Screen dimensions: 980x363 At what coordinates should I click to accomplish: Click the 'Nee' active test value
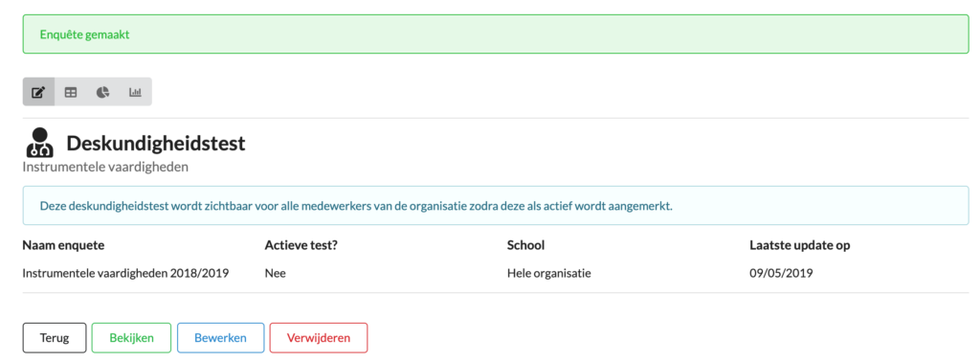coord(275,273)
